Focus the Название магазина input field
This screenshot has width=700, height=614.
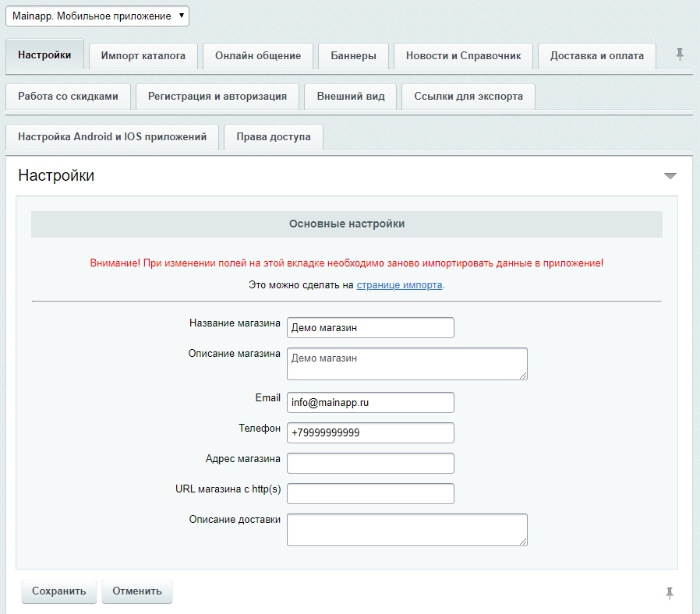click(x=370, y=328)
